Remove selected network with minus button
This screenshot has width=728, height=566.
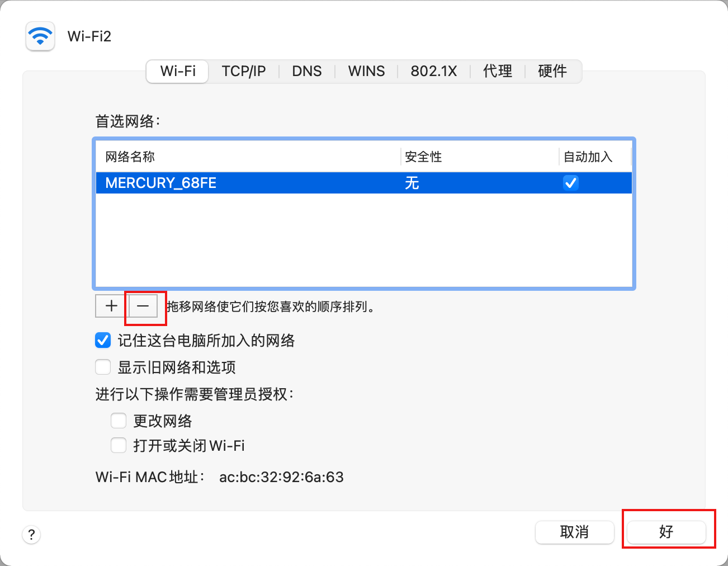click(x=143, y=306)
